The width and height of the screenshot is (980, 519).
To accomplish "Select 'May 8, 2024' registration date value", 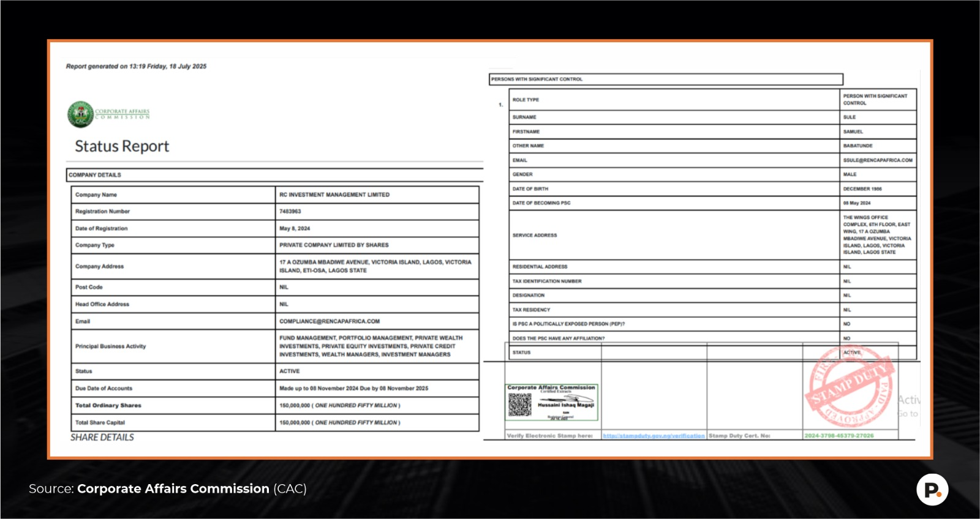I will 295,228.
